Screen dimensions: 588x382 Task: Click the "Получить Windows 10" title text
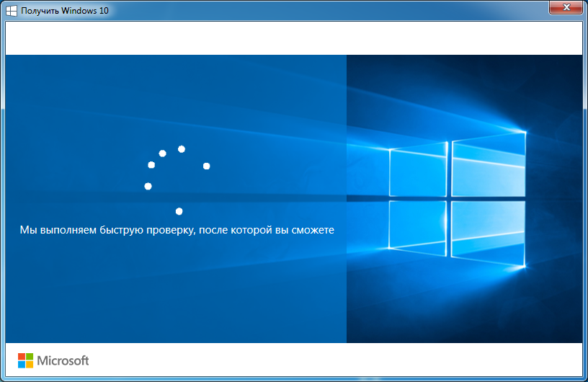coord(65,11)
